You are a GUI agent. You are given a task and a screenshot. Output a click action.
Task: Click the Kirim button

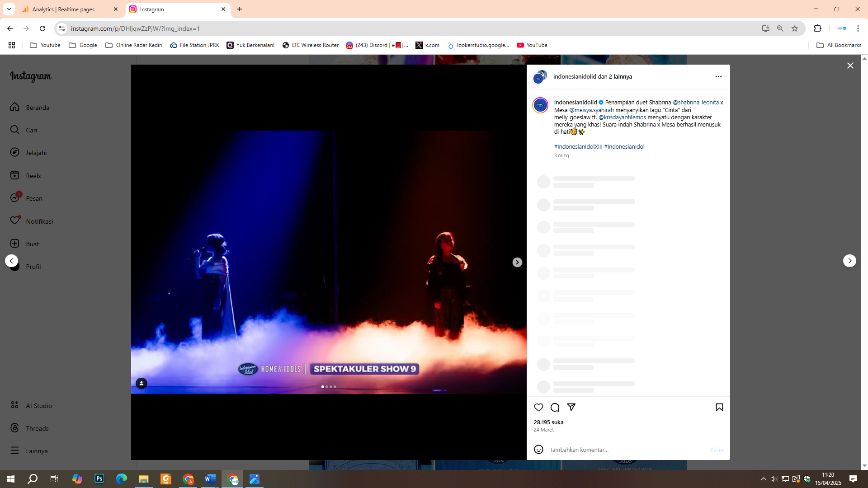pyautogui.click(x=717, y=450)
